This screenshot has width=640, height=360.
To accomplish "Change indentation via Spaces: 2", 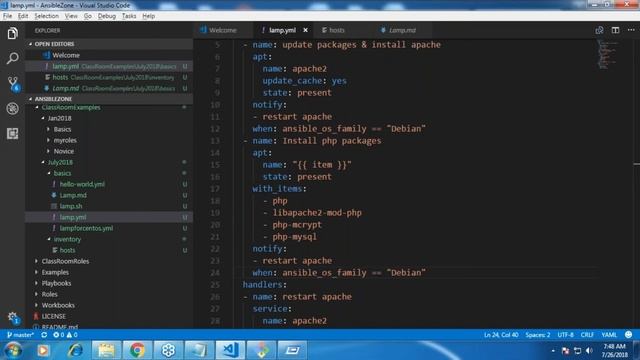I will [x=538, y=335].
